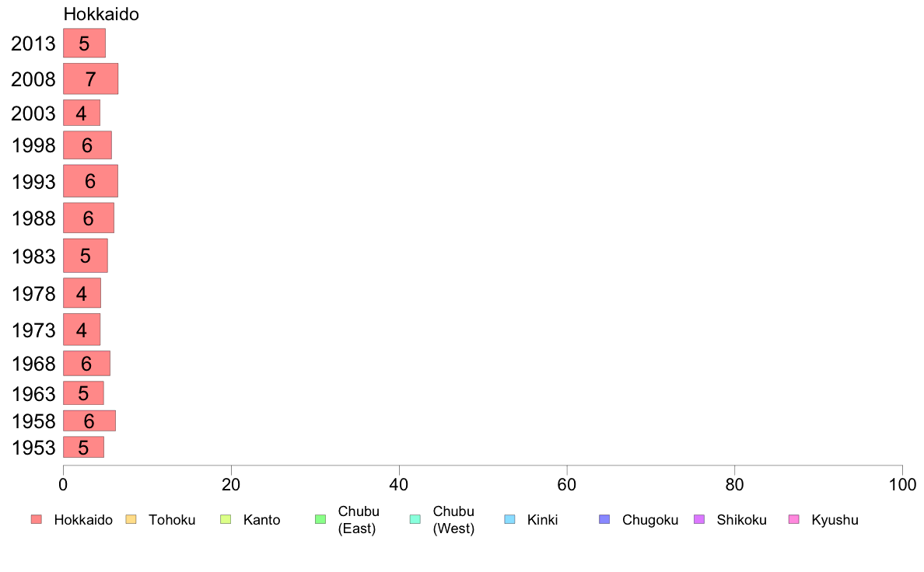924x572 pixels.
Task: Click the Hokkaido red legend swatch
Action: [37, 519]
